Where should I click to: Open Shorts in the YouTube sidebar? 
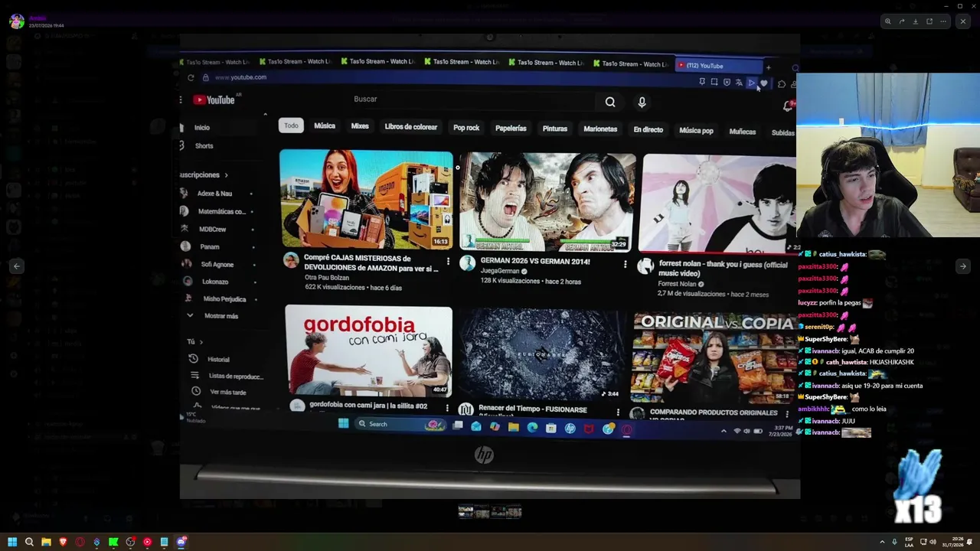204,146
